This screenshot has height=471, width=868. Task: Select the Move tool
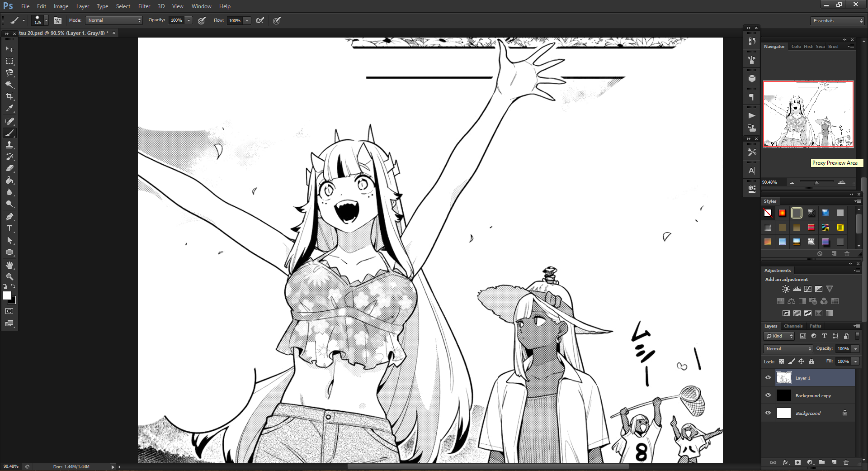click(x=9, y=49)
